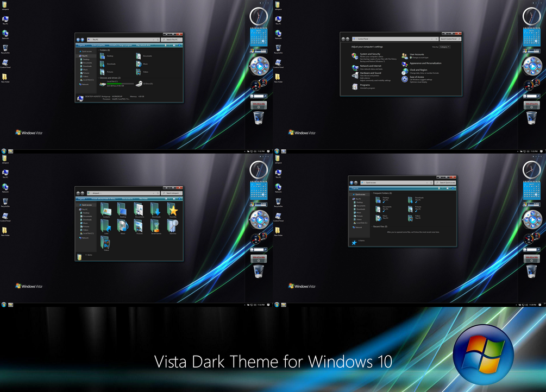Screen dimensions: 546x392
Task: Click Network and Internet icon in Control Panel
Action: tap(355, 67)
